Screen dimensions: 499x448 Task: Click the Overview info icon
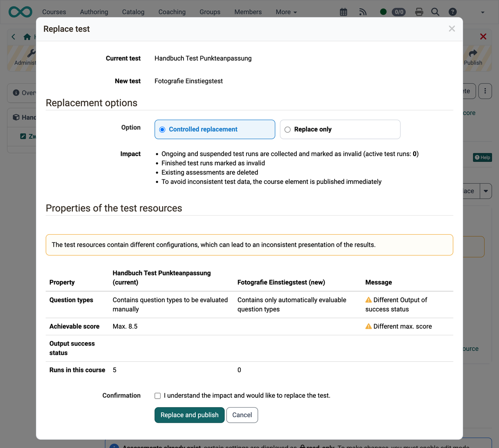[16, 92]
